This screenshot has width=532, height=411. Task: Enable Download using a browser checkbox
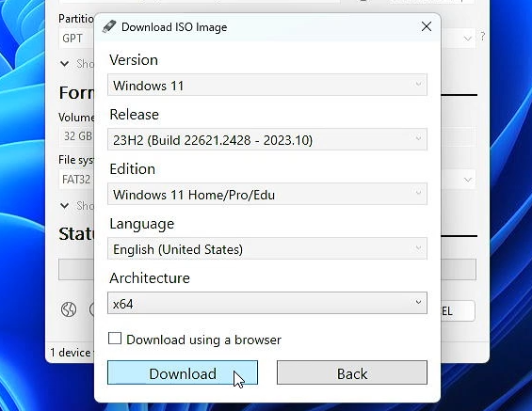point(115,339)
